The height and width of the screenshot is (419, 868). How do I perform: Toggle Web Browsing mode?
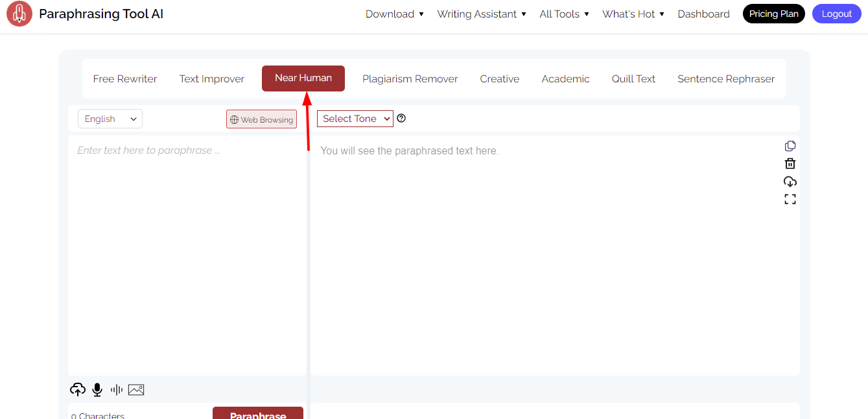coord(261,119)
